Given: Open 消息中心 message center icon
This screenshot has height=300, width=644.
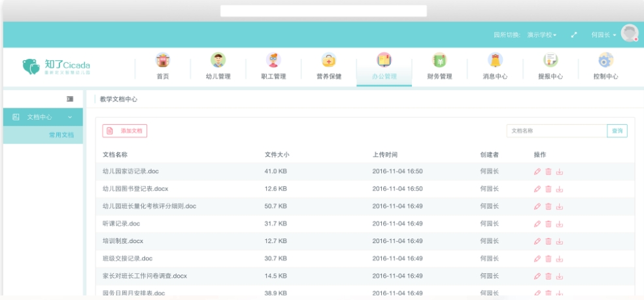Looking at the screenshot, I should coord(496,61).
